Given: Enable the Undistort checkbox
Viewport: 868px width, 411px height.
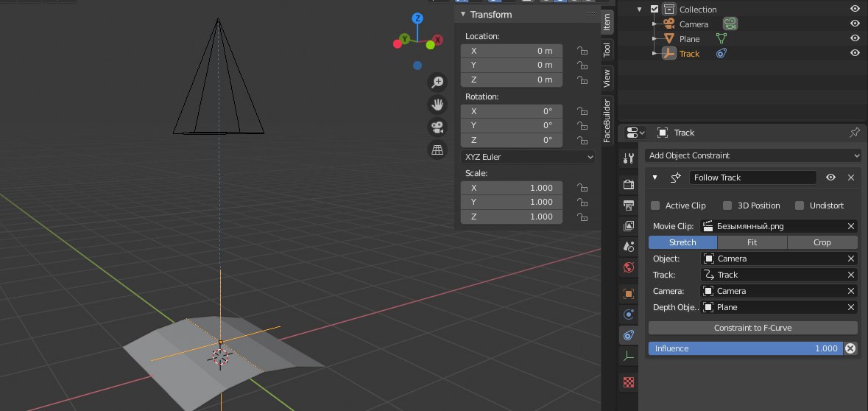Looking at the screenshot, I should coord(800,205).
